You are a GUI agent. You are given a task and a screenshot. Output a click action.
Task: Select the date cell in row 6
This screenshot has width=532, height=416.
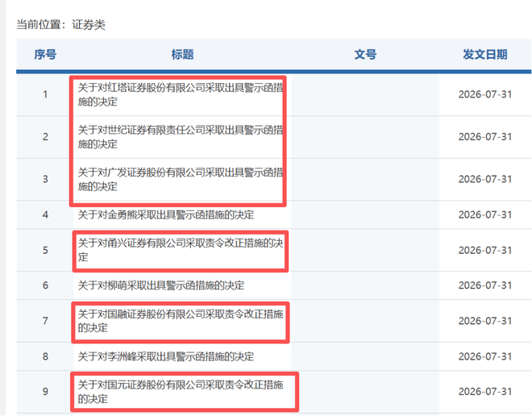coord(484,285)
